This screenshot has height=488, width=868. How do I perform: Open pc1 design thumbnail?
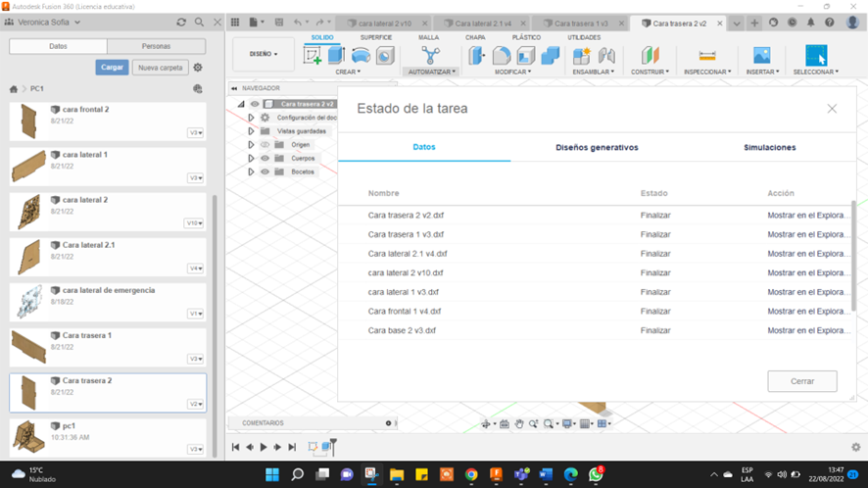[28, 436]
